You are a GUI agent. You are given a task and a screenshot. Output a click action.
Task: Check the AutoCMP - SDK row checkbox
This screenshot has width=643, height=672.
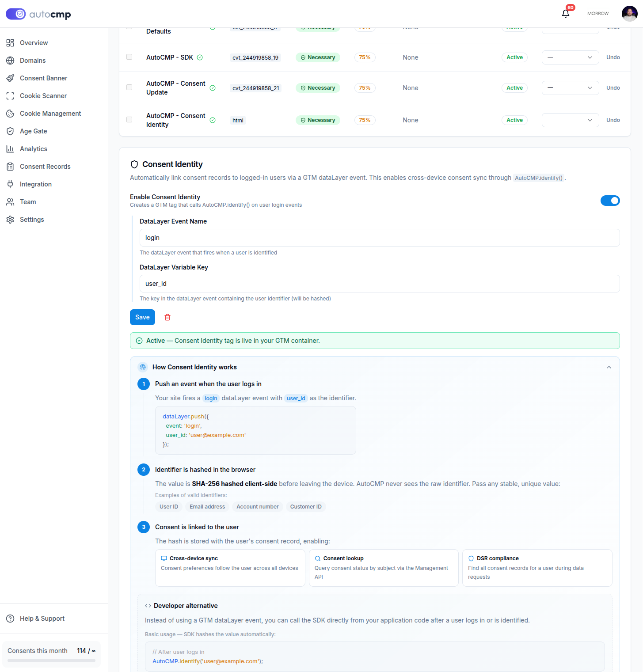[x=129, y=57]
